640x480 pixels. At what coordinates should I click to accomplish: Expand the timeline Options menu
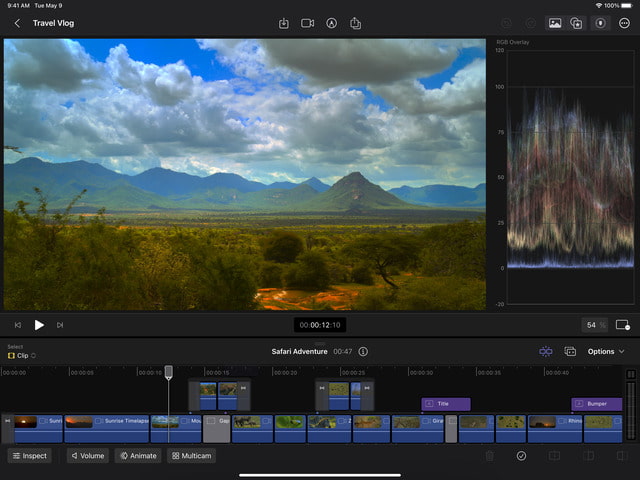pyautogui.click(x=606, y=352)
